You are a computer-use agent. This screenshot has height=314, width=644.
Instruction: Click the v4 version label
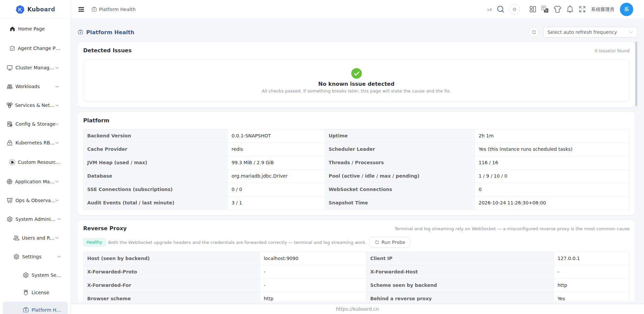489,9
